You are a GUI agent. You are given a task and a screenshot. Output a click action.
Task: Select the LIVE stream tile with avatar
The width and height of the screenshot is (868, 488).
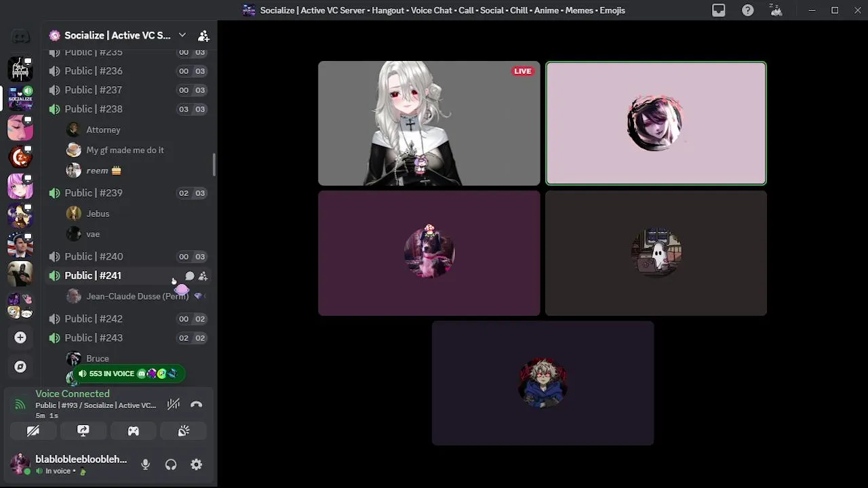click(429, 123)
